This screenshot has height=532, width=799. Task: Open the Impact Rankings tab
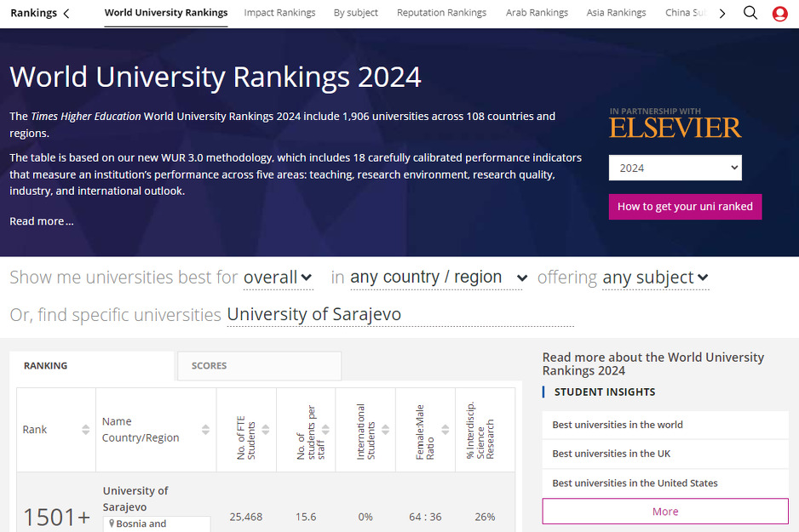279,13
